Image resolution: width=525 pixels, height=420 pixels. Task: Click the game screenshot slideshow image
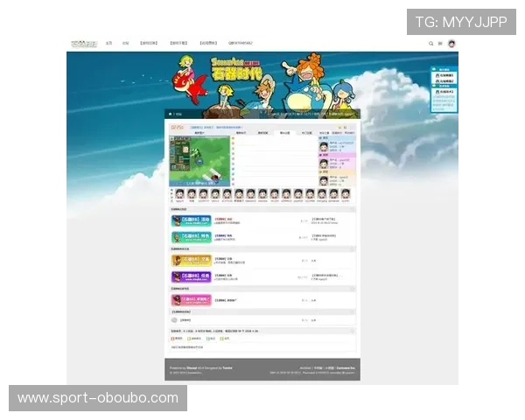(199, 160)
